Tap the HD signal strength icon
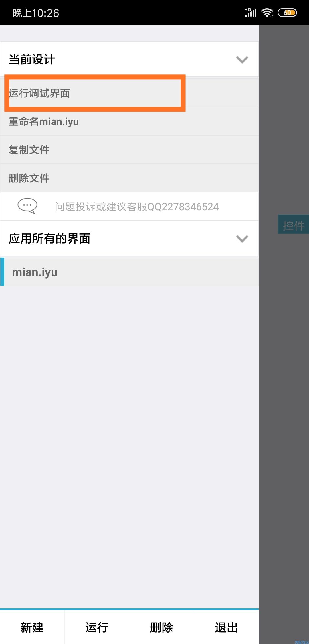This screenshot has width=309, height=644. (251, 12)
